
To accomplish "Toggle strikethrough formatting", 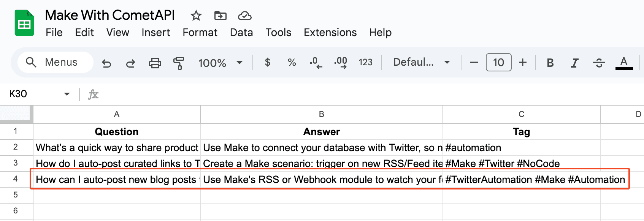I will [599, 63].
